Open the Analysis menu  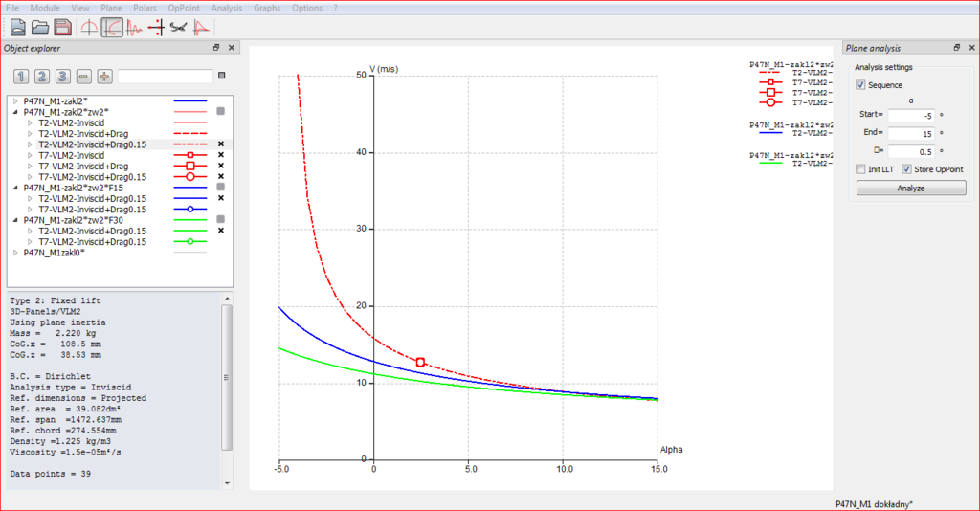[226, 8]
